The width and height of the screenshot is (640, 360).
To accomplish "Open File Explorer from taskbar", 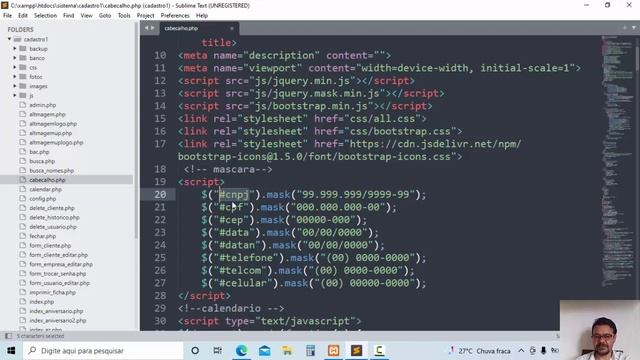I will point(287,350).
